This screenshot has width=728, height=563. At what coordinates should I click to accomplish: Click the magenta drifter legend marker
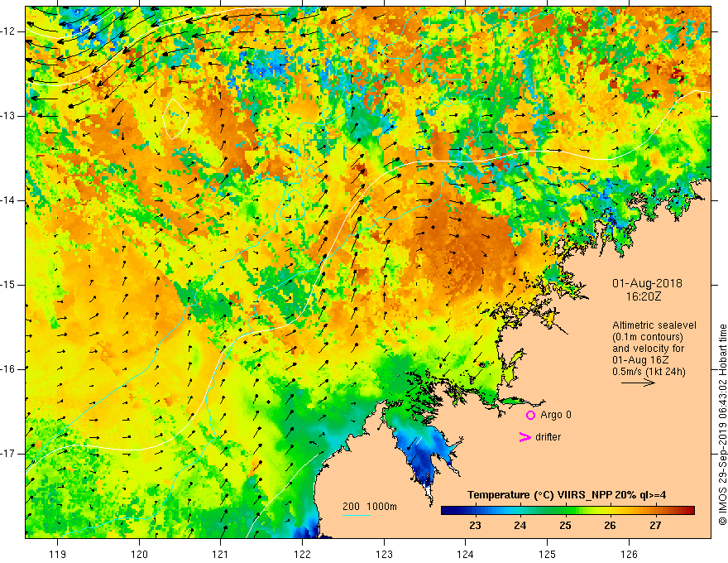click(524, 437)
